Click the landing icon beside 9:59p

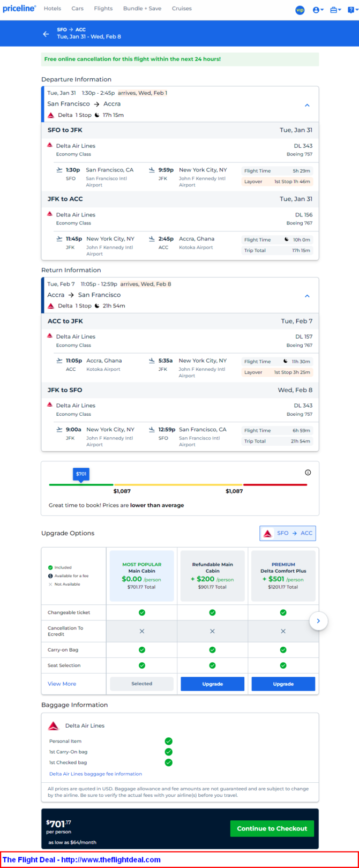(x=152, y=170)
